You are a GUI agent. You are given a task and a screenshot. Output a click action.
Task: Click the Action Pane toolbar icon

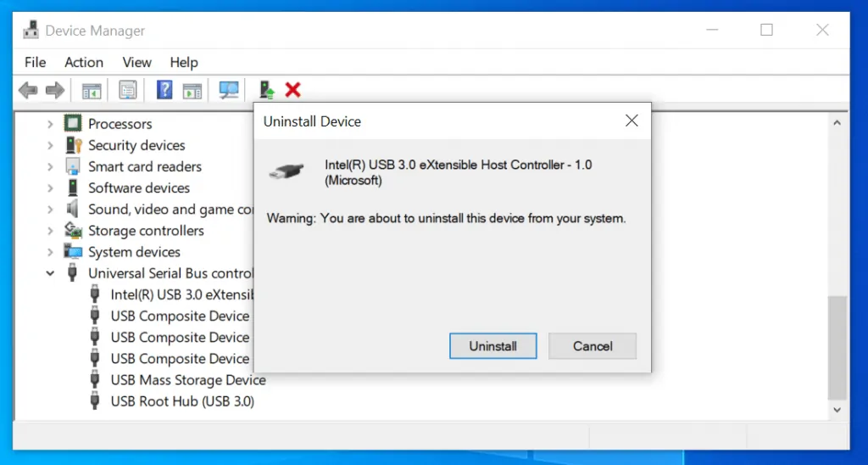click(192, 90)
